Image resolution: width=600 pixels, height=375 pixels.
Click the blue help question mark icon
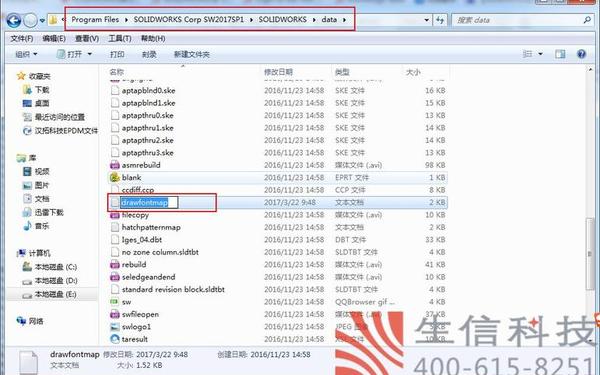(581, 54)
